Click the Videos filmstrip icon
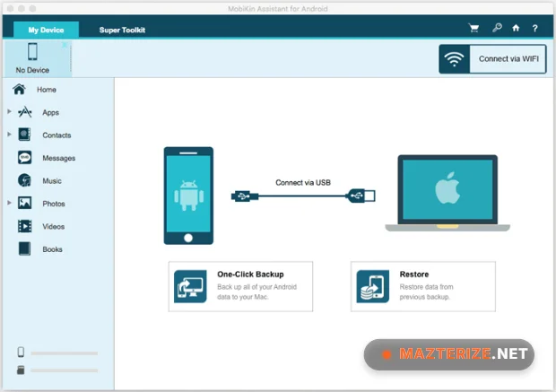This screenshot has width=556, height=392. (24, 226)
